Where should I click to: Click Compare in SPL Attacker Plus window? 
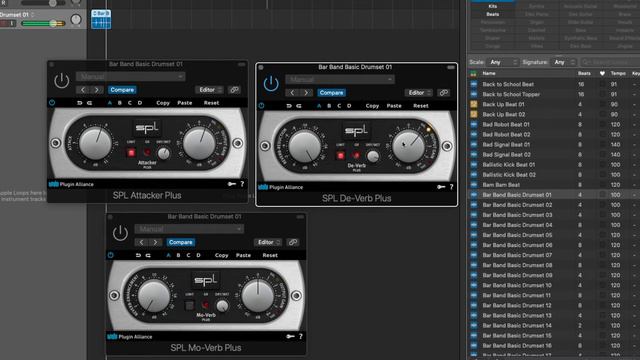(x=122, y=90)
